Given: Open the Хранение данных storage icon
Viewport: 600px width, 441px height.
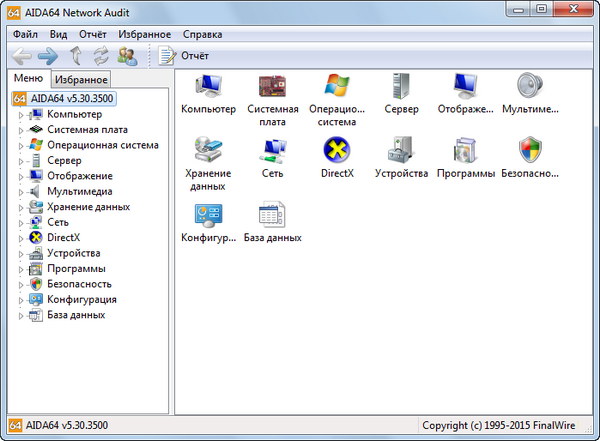Looking at the screenshot, I should click(x=208, y=151).
